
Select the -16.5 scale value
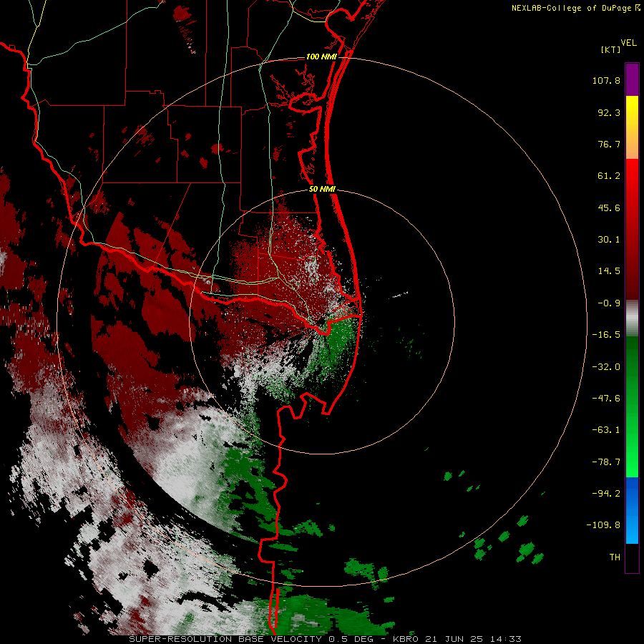(606, 335)
